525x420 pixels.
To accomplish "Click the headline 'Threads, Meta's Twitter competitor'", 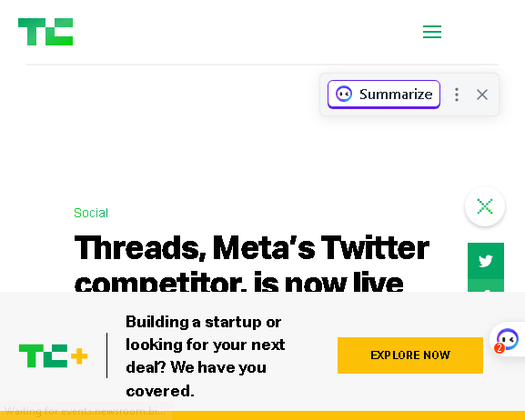I will click(x=251, y=248).
